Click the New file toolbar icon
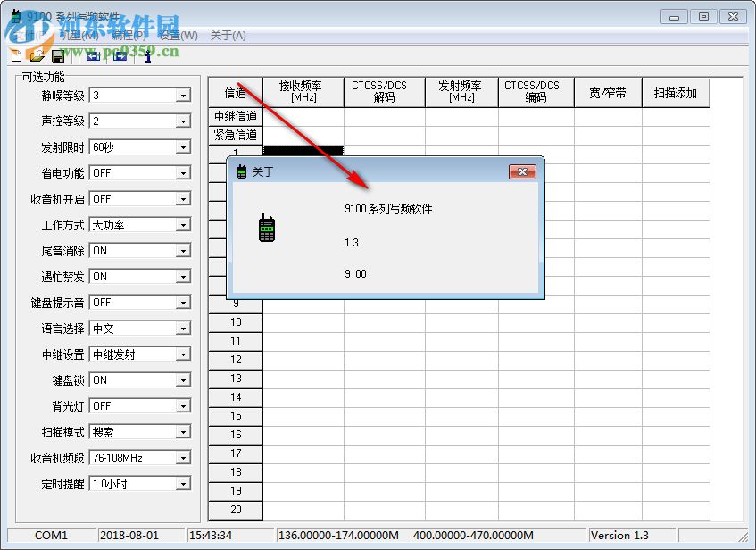 coord(16,56)
